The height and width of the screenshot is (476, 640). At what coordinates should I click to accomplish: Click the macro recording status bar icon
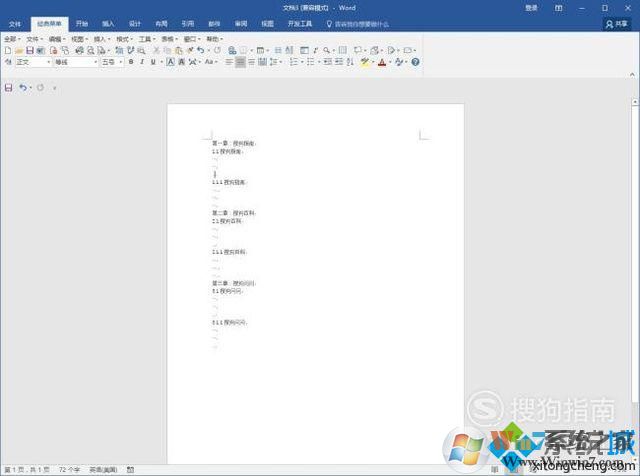[x=130, y=470]
